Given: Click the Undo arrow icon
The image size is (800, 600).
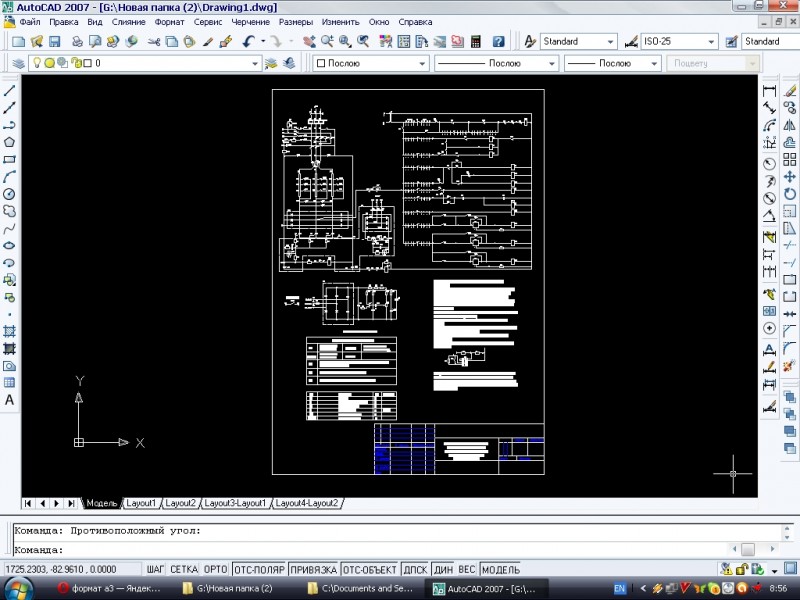Looking at the screenshot, I should point(248,42).
